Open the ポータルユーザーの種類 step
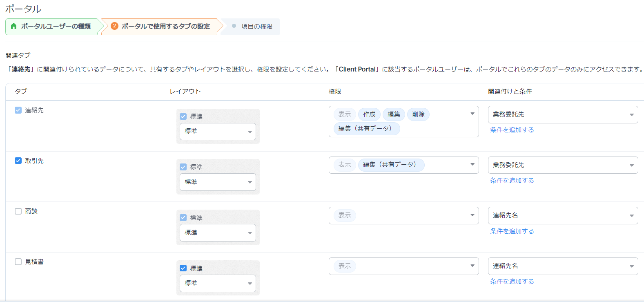The image size is (644, 302). click(52, 27)
